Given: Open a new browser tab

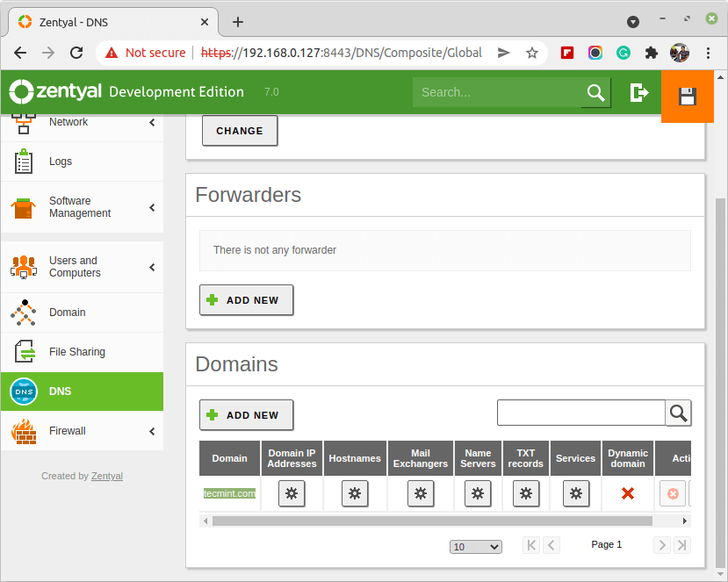Looking at the screenshot, I should tap(238, 22).
